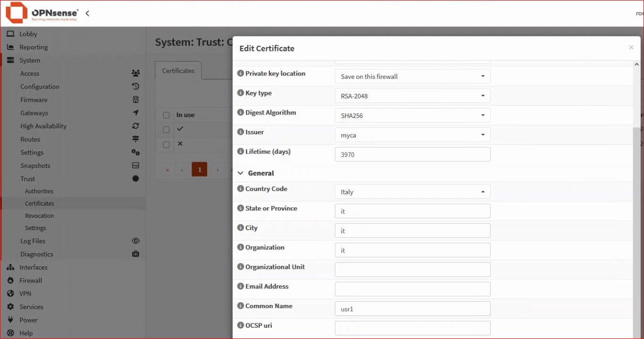Open the Key type dropdown

pos(412,96)
